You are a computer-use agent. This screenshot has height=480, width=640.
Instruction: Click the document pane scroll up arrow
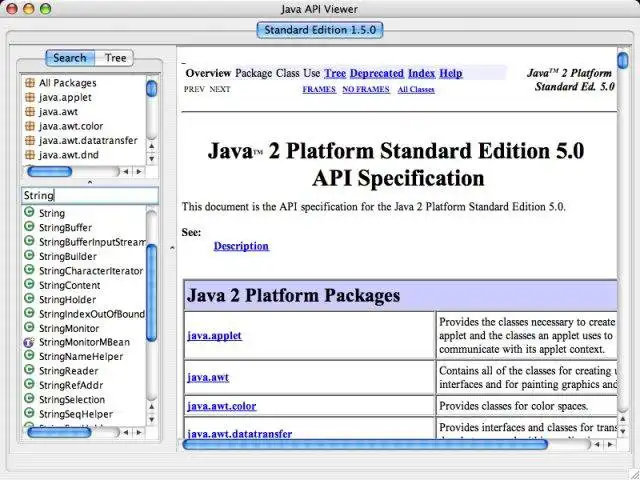pyautogui.click(x=623, y=419)
